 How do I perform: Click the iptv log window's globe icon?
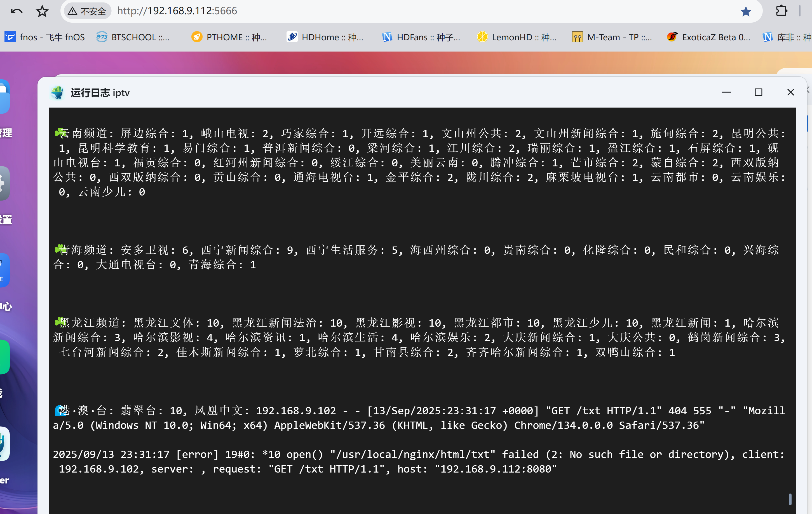pyautogui.click(x=57, y=92)
